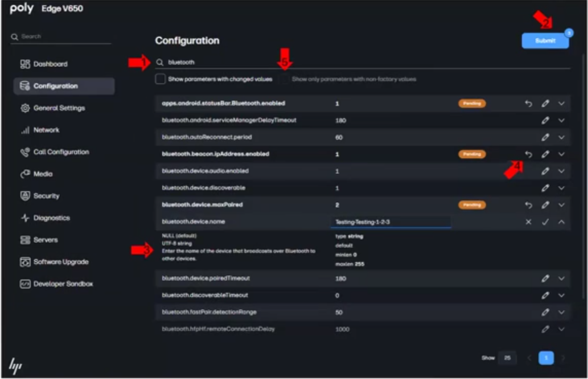Click the Configuration page heading
The width and height of the screenshot is (588, 379).
coord(187,41)
